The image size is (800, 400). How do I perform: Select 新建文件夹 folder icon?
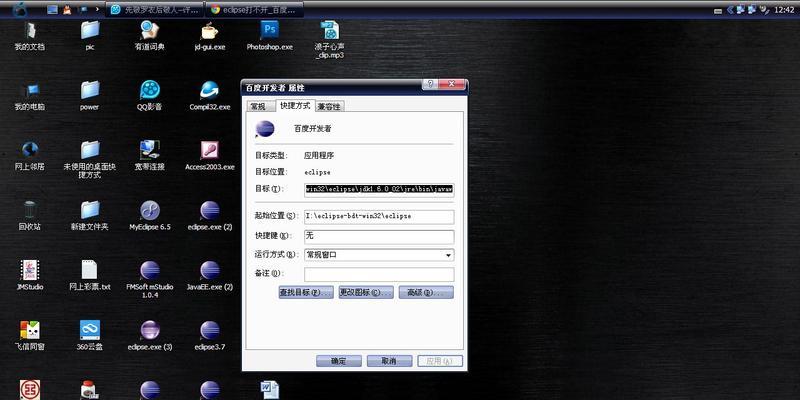click(x=90, y=215)
